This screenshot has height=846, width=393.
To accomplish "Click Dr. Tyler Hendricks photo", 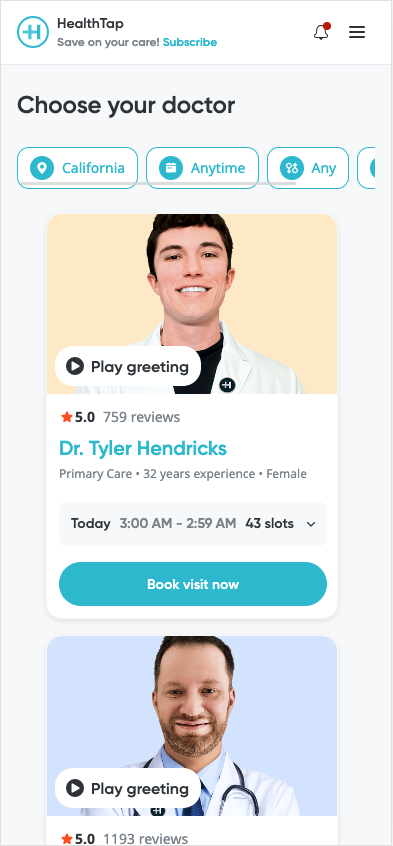I will pos(192,304).
